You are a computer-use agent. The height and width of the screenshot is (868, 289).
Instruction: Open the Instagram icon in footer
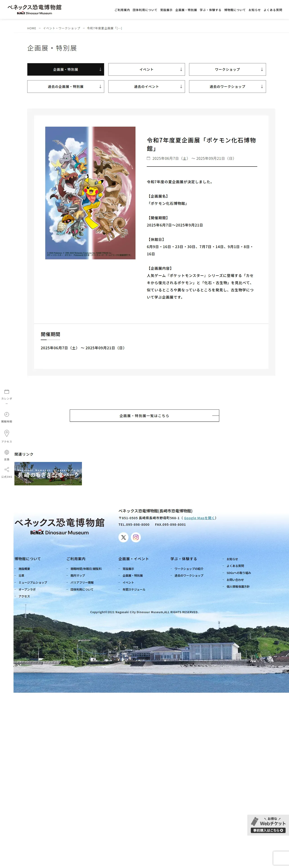click(136, 537)
